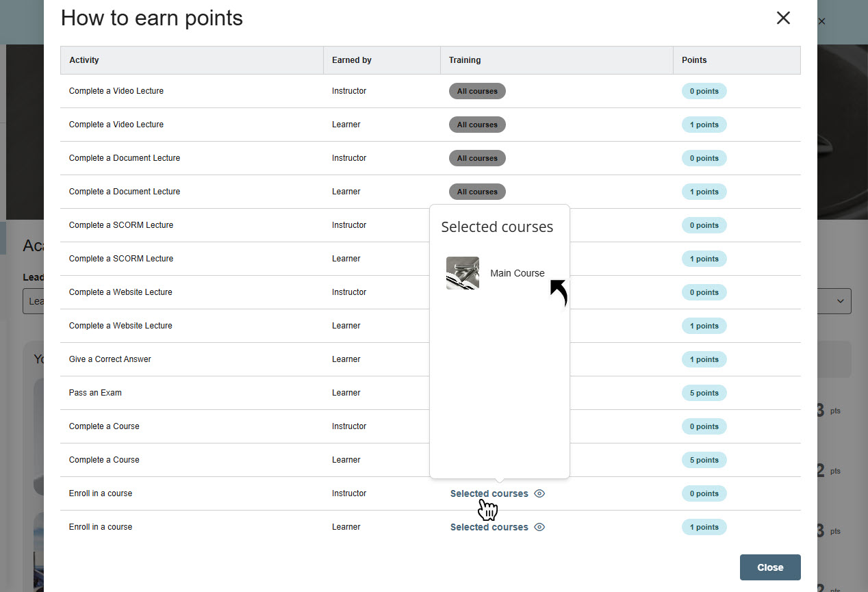Expand the background dropdown chevron on the right
868x592 pixels.
[x=841, y=301]
